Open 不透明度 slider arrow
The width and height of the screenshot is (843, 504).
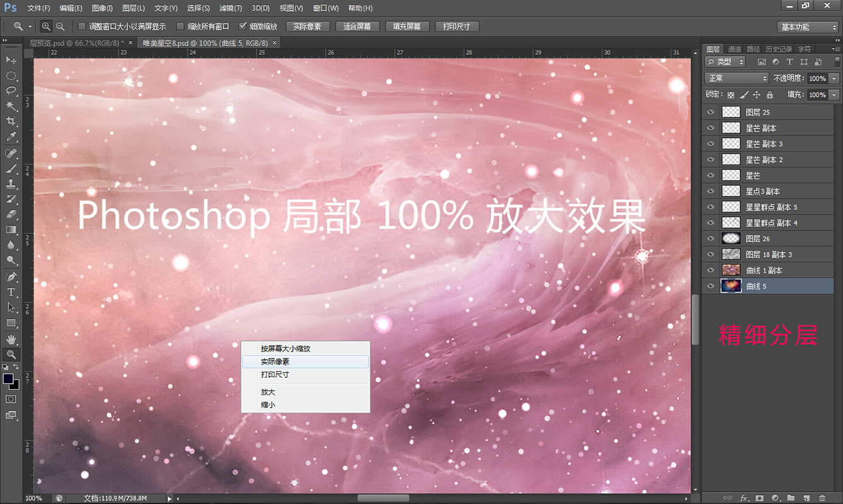835,78
